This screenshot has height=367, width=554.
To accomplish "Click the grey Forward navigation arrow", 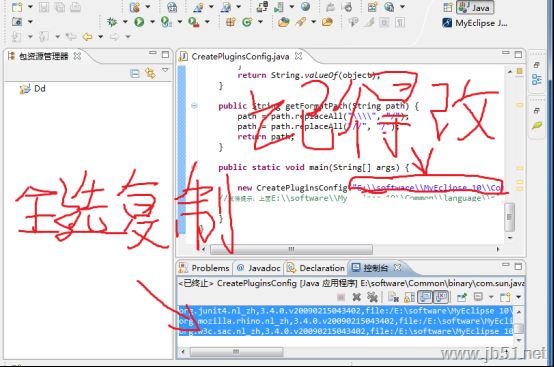I will (x=114, y=36).
